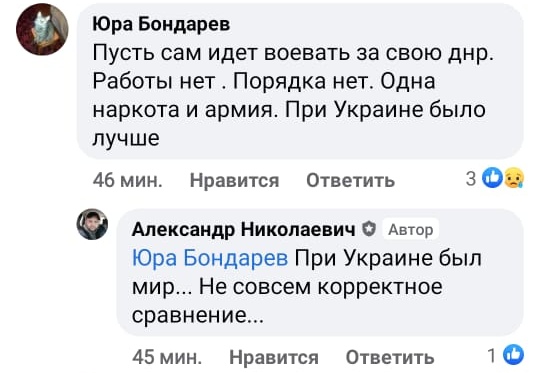The image size is (540, 373).
Task: Like the reply posted 45 мин. ago
Action: (x=274, y=357)
